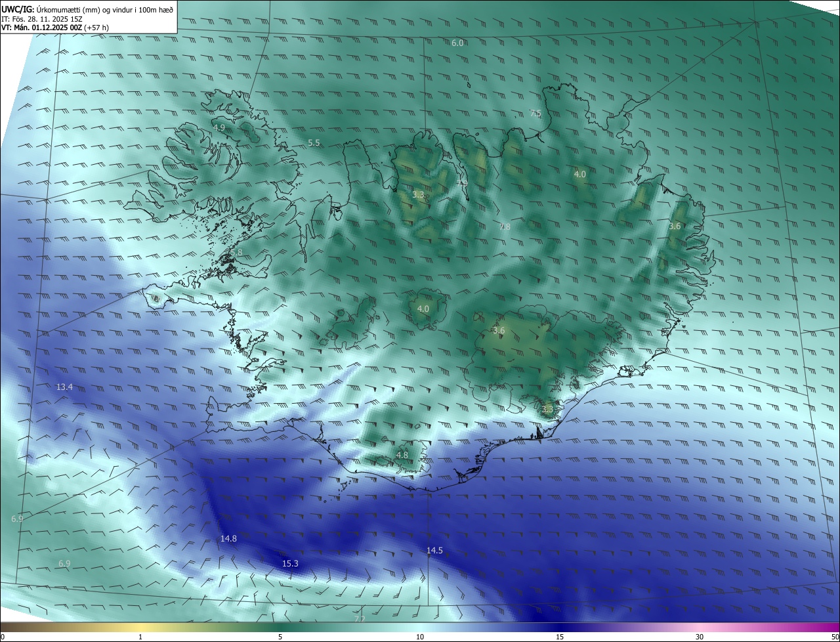Click the 5.8 value label on the map
Screen dimensions: 840x642
(236, 252)
